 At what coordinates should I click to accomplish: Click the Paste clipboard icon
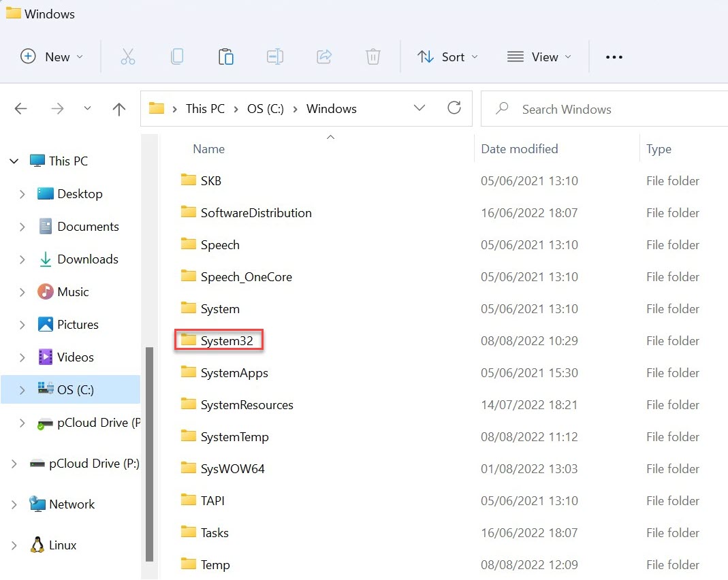click(x=225, y=57)
